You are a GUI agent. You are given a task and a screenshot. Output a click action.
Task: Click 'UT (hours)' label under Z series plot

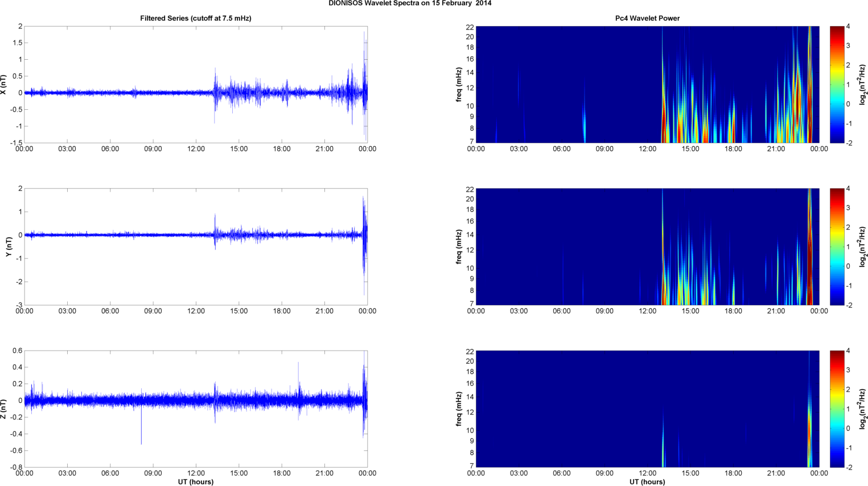(196, 481)
